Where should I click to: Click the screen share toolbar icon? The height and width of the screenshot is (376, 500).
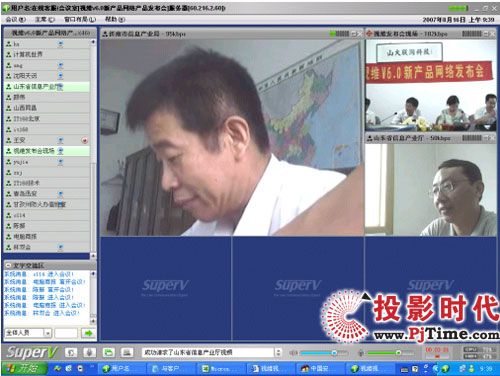(x=126, y=352)
